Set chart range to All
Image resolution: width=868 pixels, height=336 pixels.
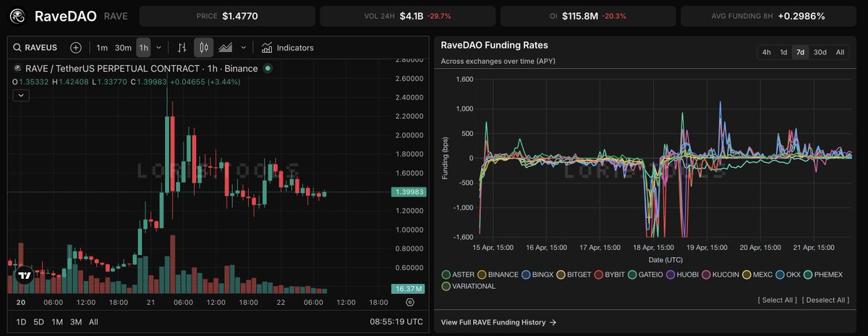point(93,322)
